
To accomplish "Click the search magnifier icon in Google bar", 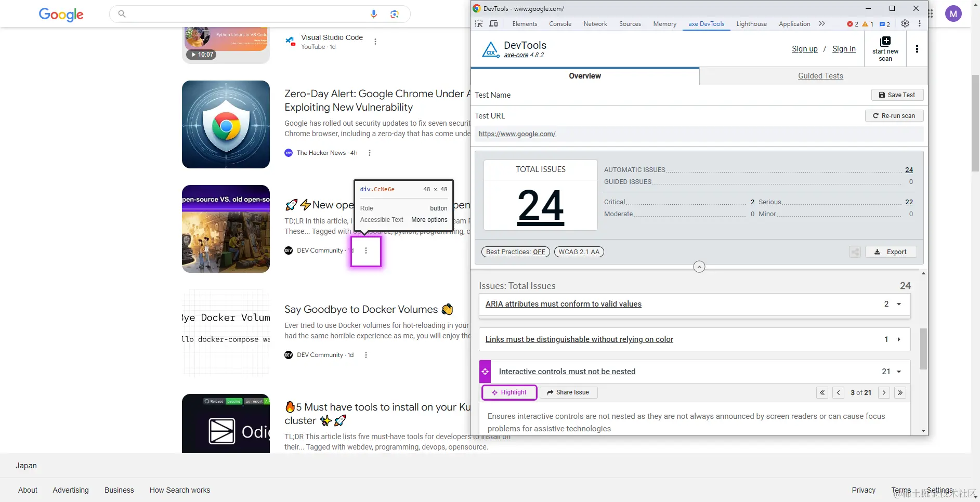I will [122, 14].
